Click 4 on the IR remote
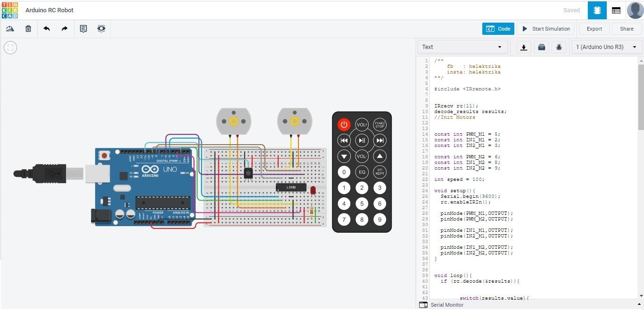644x310 pixels. point(344,204)
